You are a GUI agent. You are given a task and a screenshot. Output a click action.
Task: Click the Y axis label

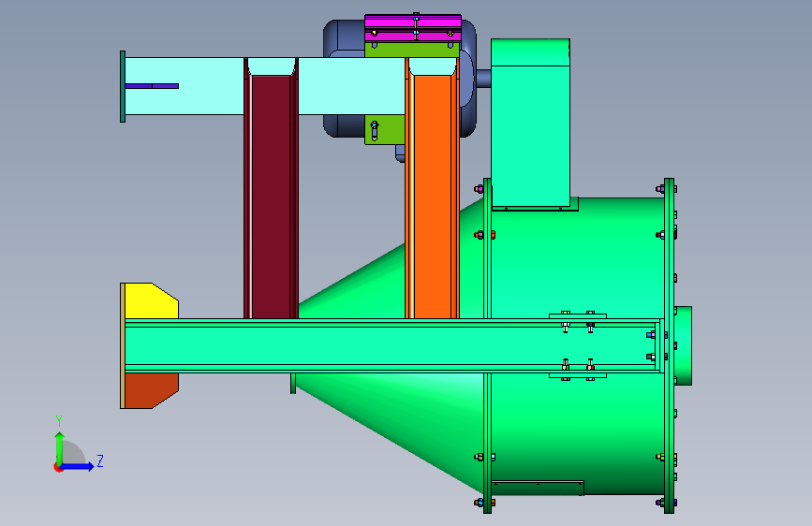coord(59,421)
